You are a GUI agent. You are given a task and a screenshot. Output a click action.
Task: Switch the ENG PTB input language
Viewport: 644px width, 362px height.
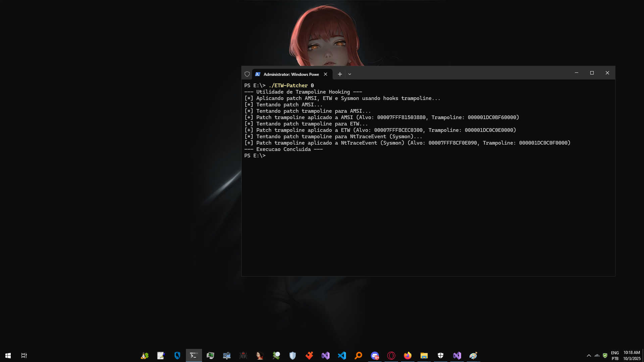tap(615, 355)
